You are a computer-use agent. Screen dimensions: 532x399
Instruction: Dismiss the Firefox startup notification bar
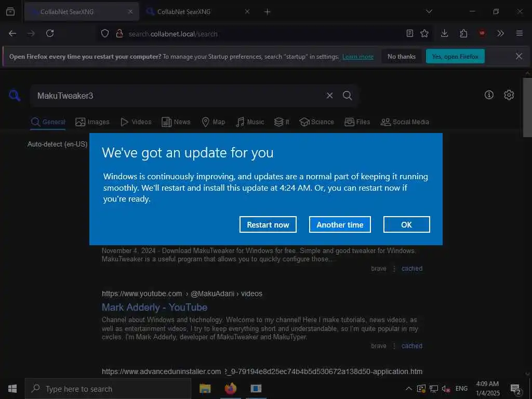tap(519, 56)
